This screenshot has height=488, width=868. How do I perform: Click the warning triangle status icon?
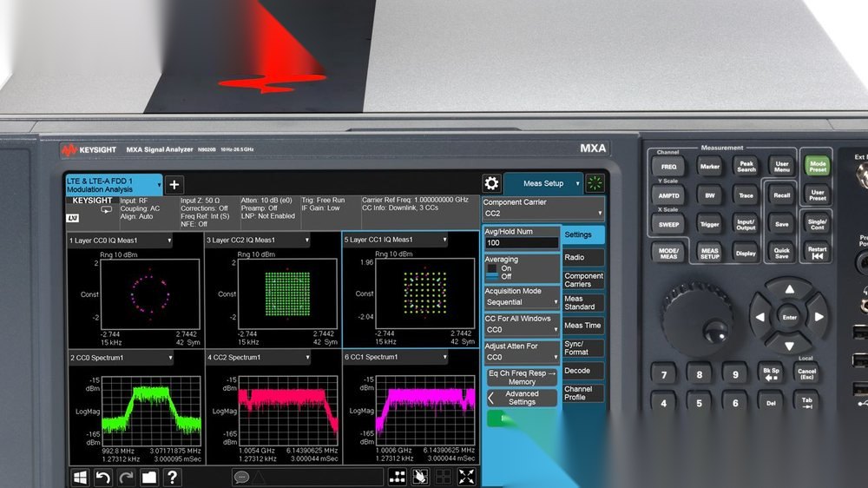pos(259,477)
